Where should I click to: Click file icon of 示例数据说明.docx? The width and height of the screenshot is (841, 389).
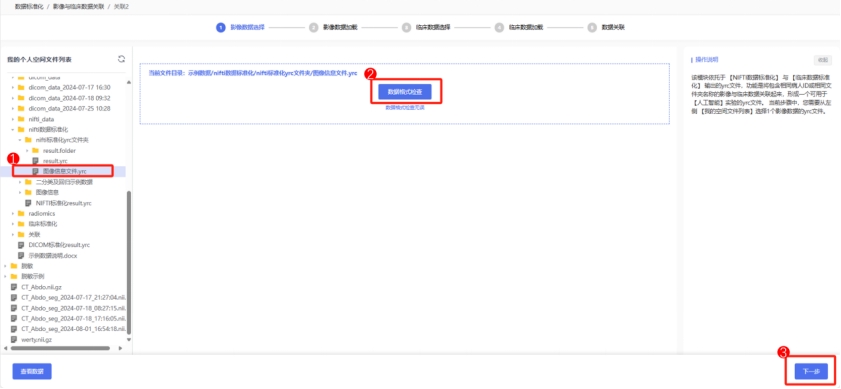coord(21,255)
